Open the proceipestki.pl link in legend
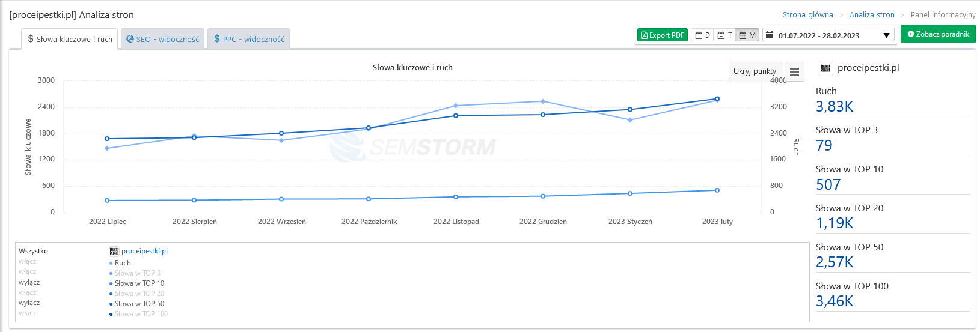 coord(144,251)
